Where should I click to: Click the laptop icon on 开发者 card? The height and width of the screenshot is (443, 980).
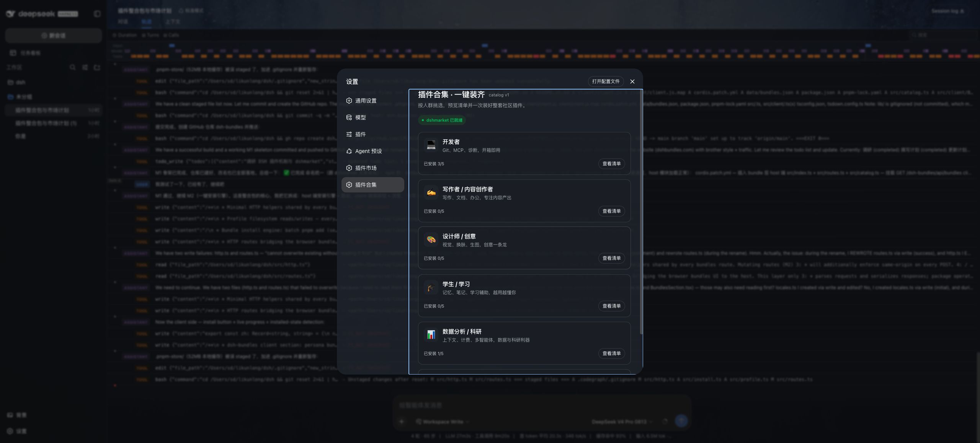[431, 145]
